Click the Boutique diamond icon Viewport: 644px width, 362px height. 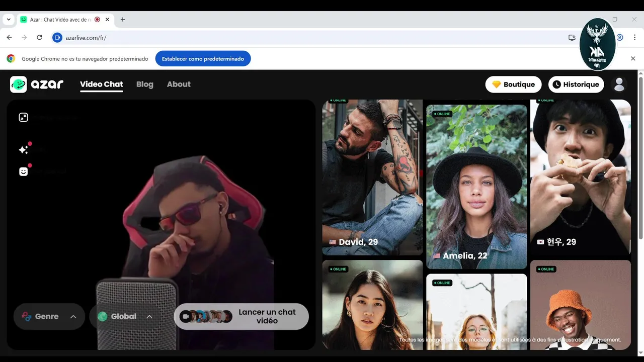(497, 84)
